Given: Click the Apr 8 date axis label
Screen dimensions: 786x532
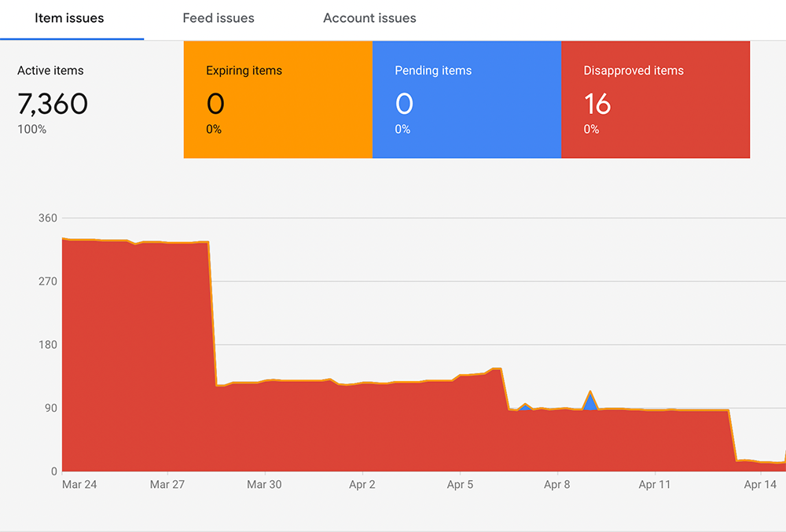Looking at the screenshot, I should point(557,484).
